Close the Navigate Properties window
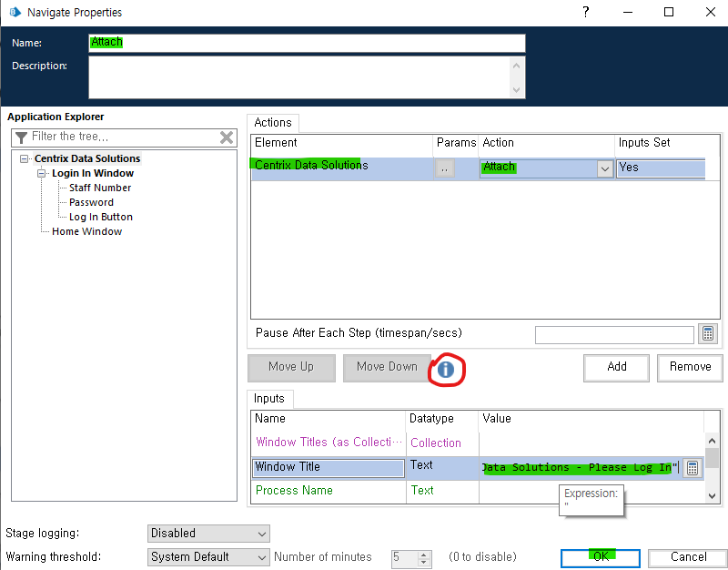This screenshot has width=728, height=570. (x=711, y=12)
